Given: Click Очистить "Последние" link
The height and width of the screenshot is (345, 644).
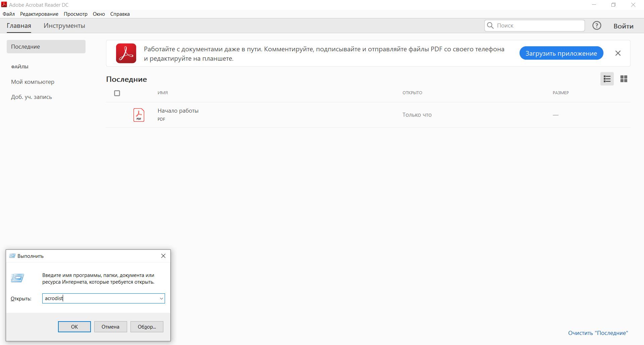Looking at the screenshot, I should 598,333.
